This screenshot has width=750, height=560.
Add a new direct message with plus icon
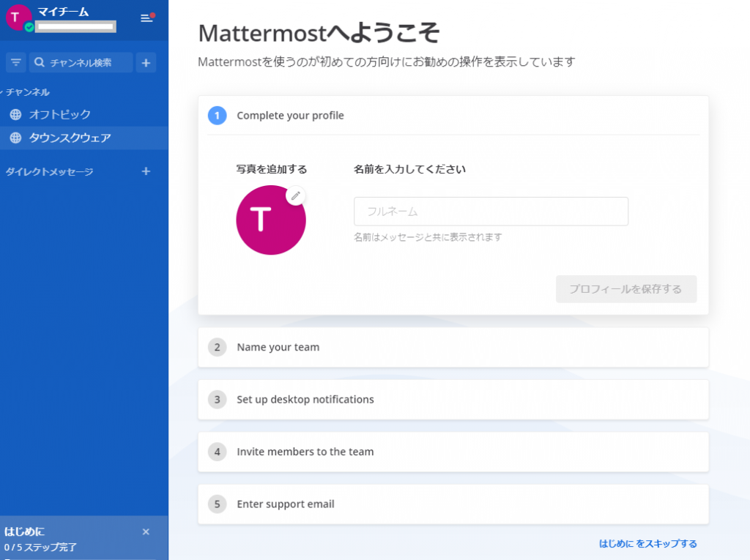tap(146, 171)
